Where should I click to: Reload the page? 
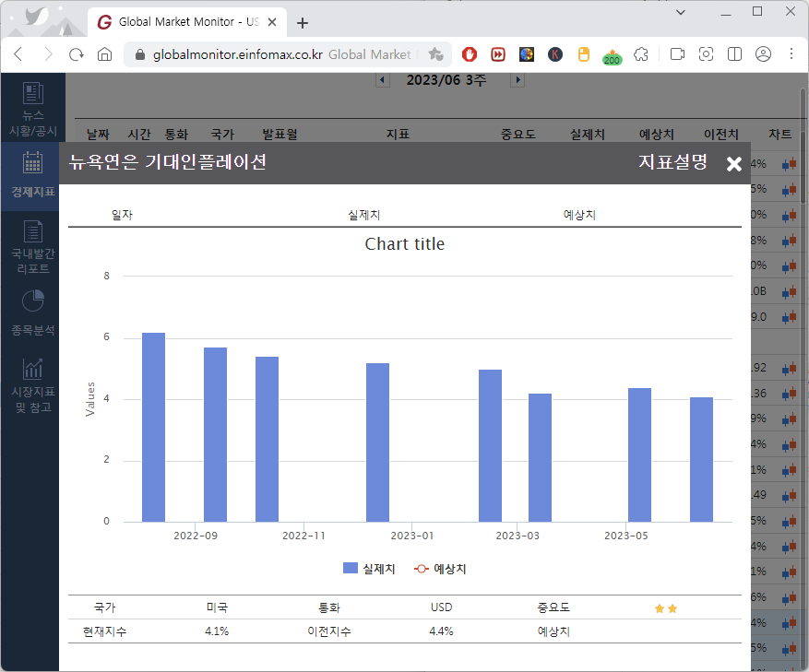(77, 54)
